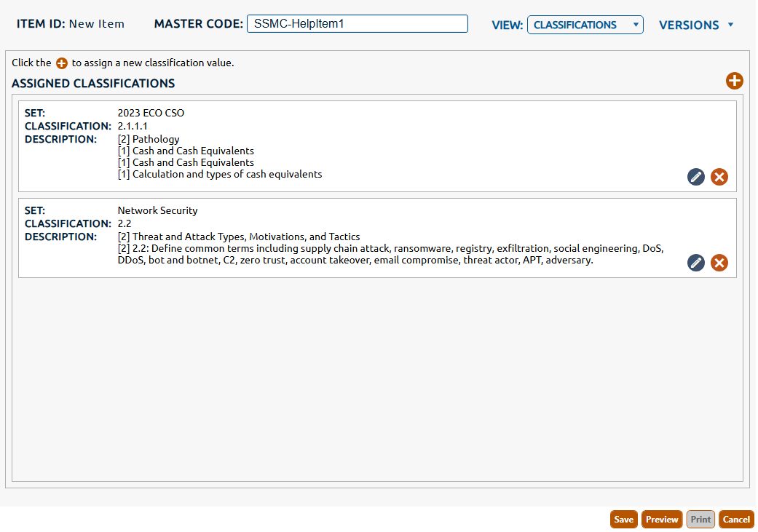
Task: Click the greyed-out Print button
Action: (x=700, y=519)
